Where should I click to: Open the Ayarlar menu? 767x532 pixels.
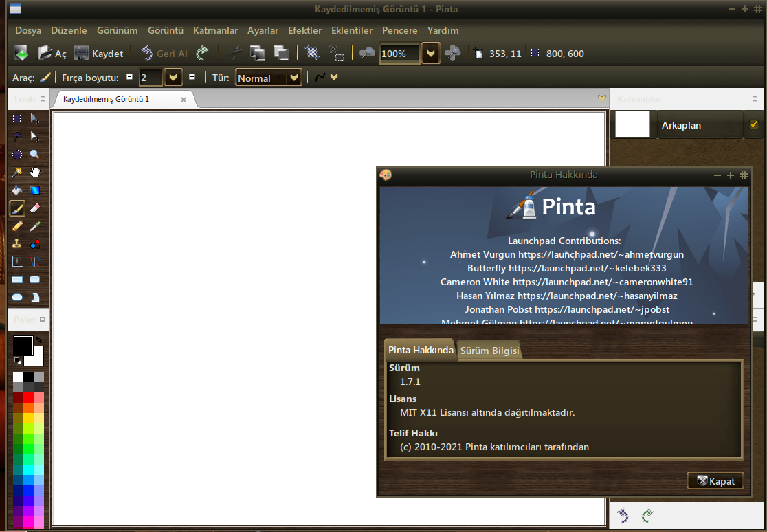(x=263, y=30)
